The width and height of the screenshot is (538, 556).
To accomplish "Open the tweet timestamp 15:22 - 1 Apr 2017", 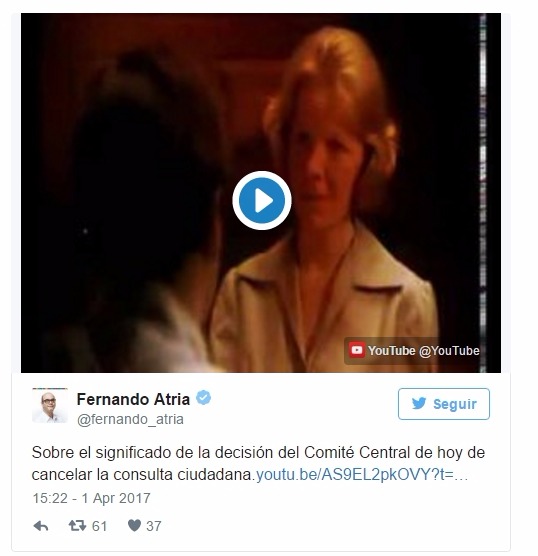I will (91, 498).
